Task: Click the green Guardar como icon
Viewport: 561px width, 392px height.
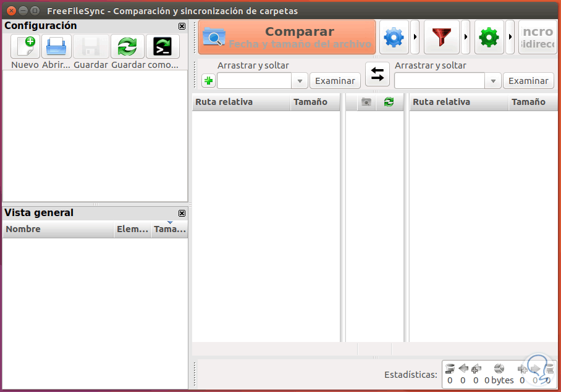Action: [x=127, y=46]
